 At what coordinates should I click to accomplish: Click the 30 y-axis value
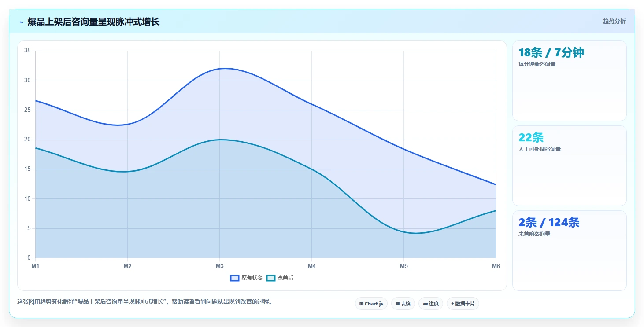[x=27, y=80]
